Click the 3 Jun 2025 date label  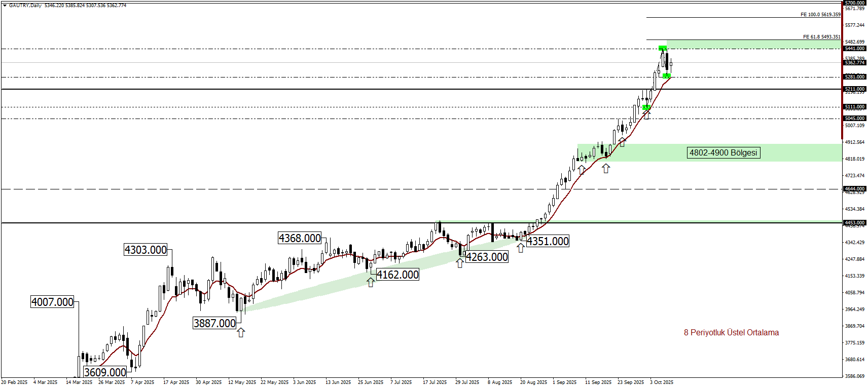[305, 382]
